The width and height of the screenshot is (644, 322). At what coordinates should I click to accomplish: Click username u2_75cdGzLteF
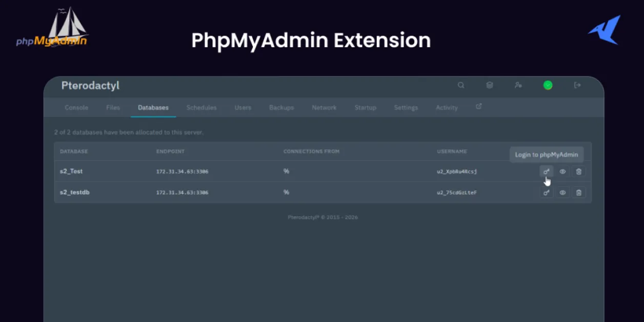click(x=457, y=193)
